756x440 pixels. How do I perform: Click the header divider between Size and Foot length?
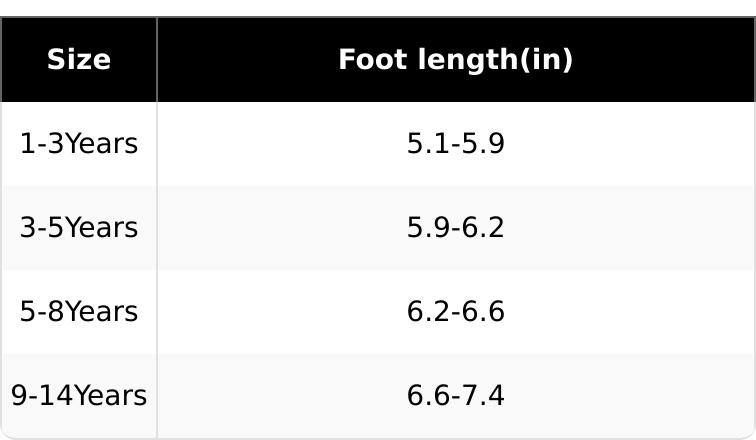coord(157,60)
